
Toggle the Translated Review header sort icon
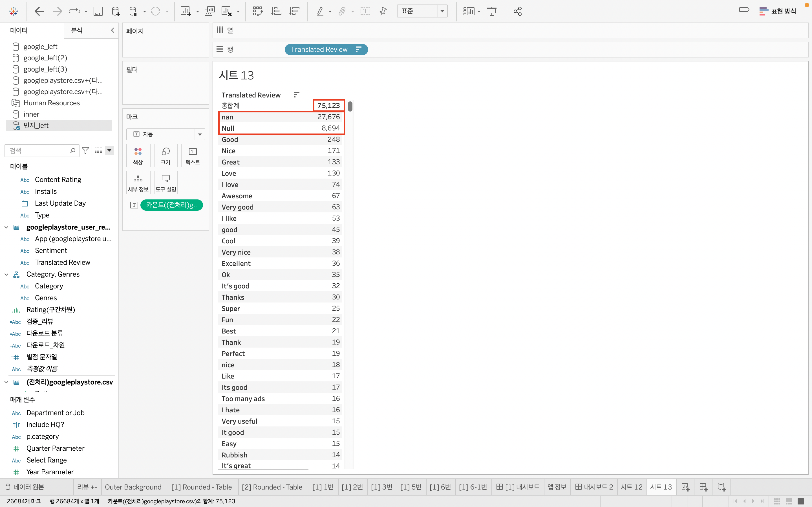[x=296, y=95]
